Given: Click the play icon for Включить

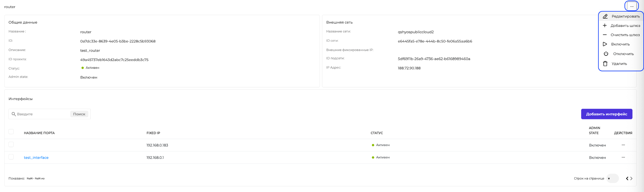Looking at the screenshot, I should [x=605, y=44].
